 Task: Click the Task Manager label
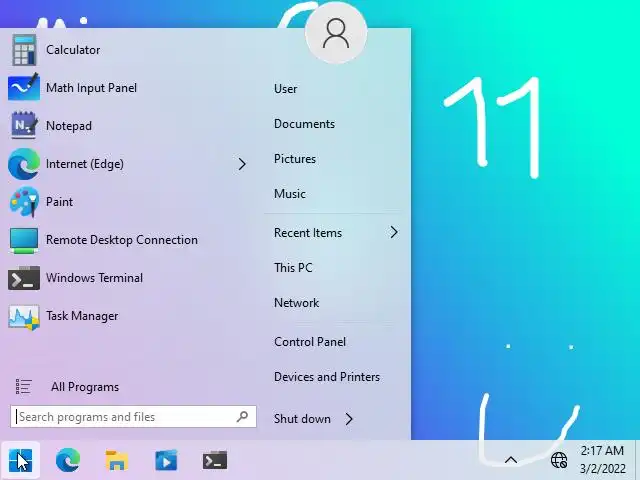(82, 316)
